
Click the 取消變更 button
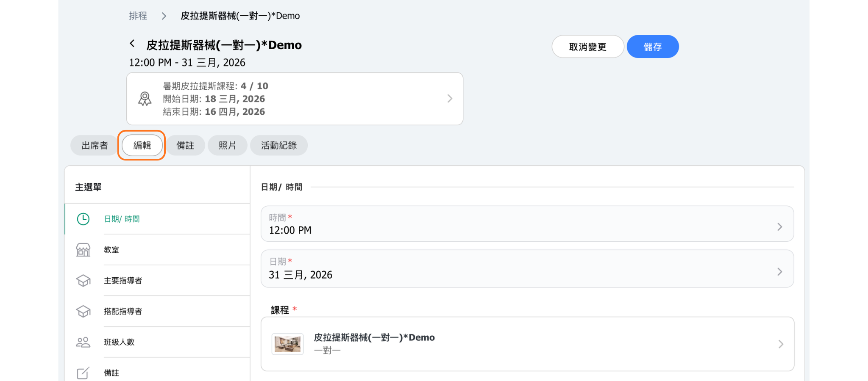[587, 47]
